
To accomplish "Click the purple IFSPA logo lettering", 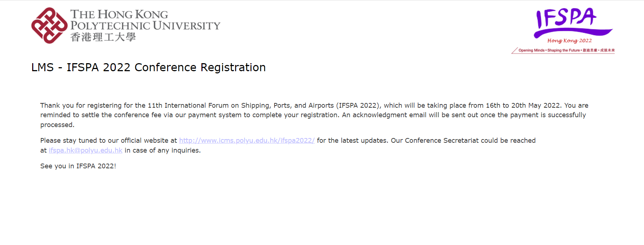I will (x=566, y=18).
